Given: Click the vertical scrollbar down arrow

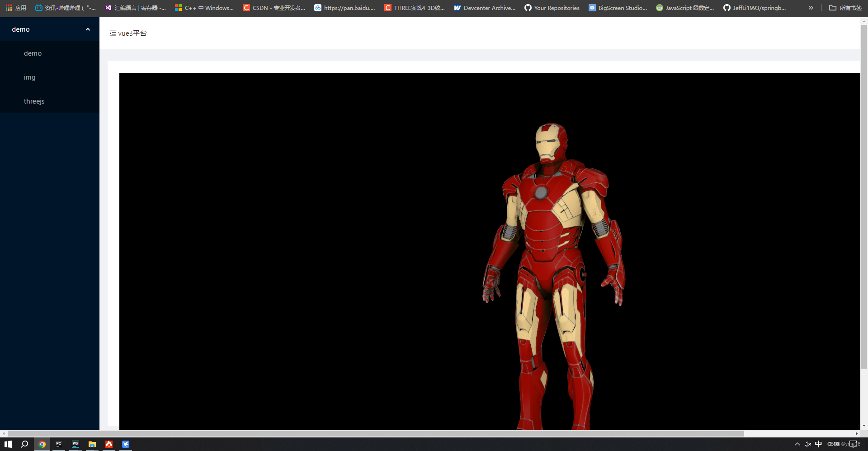Looking at the screenshot, I should 864,426.
